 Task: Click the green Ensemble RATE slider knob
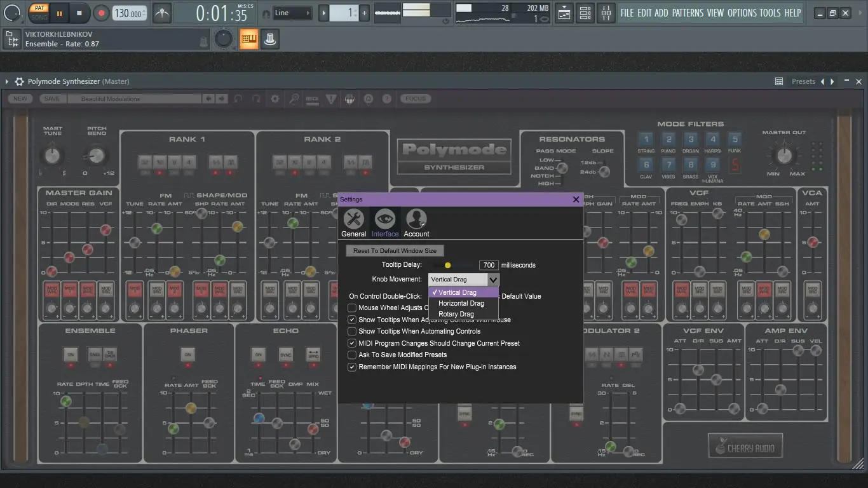tap(65, 401)
